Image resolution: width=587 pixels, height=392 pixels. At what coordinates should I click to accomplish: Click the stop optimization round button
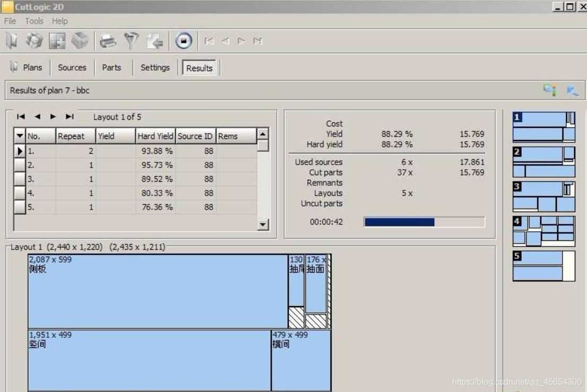[x=183, y=41]
